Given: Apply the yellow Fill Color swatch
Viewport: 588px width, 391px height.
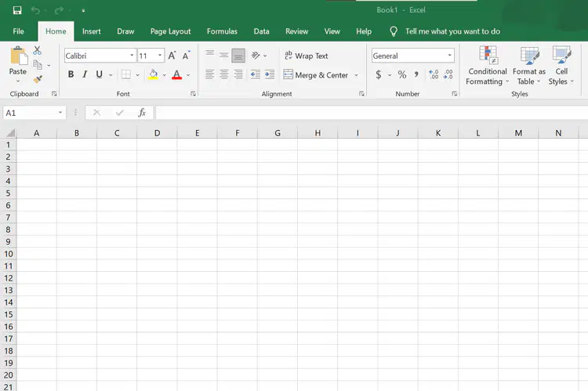Looking at the screenshot, I should click(x=153, y=74).
